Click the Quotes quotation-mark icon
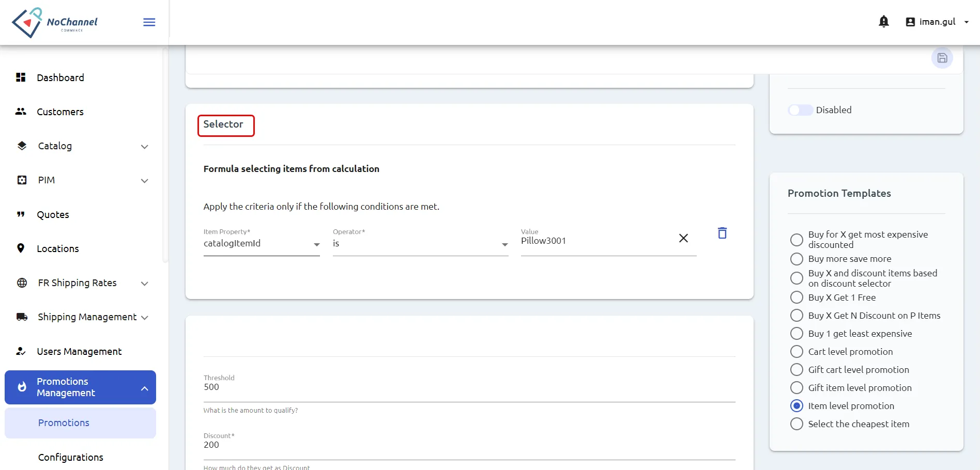 click(x=21, y=214)
